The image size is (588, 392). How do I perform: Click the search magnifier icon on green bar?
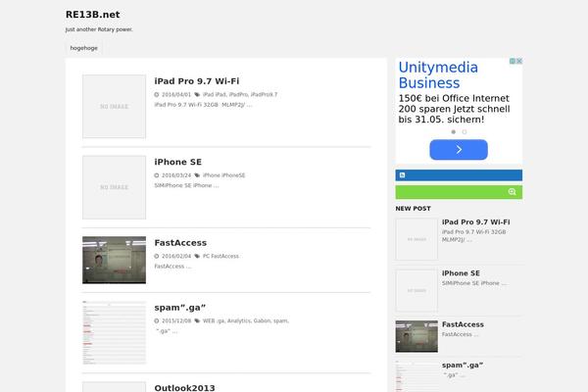tap(513, 192)
